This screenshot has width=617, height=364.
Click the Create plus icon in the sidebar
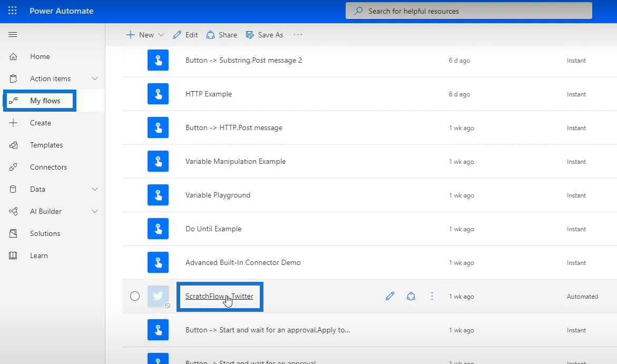click(x=13, y=123)
